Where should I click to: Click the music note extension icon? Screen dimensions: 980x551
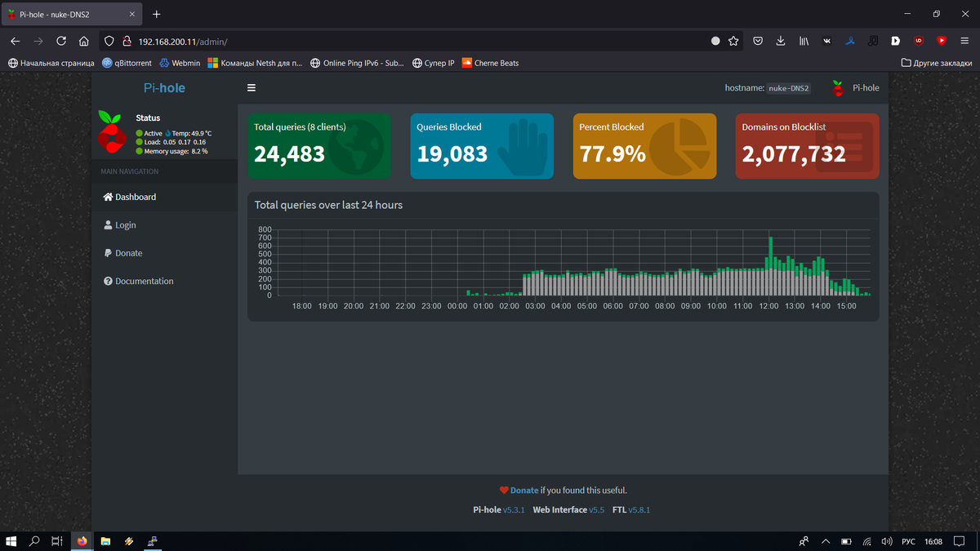(873, 41)
